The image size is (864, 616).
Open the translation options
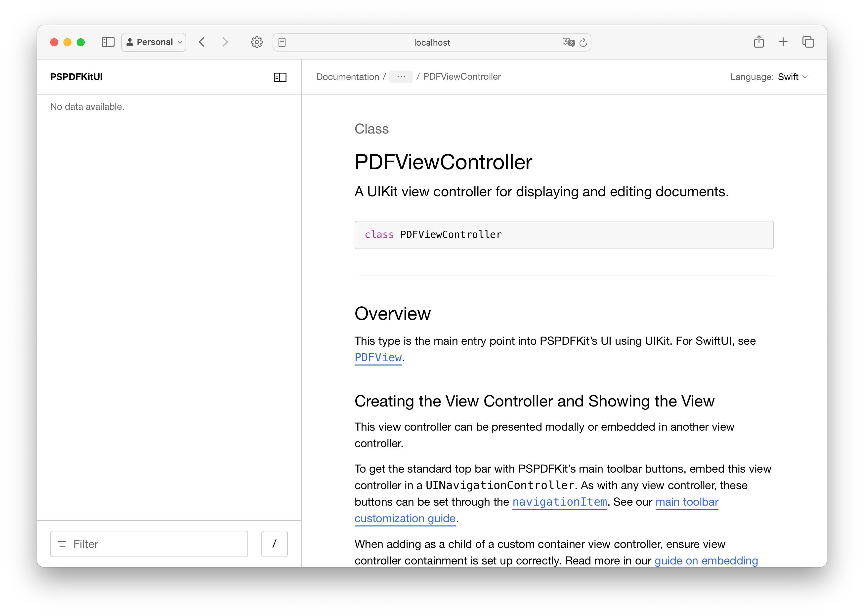coord(568,43)
